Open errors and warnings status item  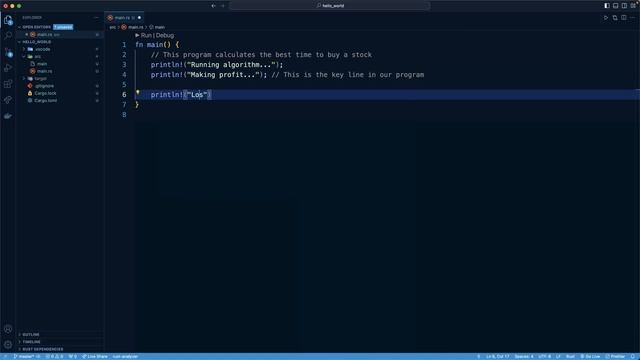[54, 356]
